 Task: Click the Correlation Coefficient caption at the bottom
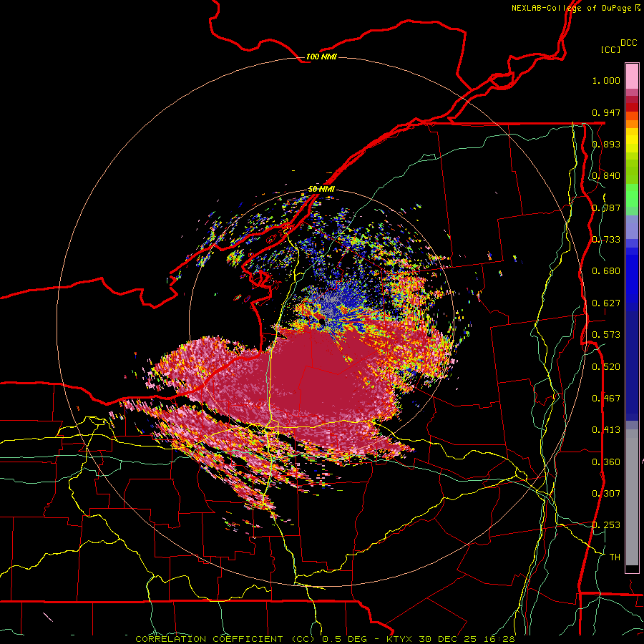tap(324, 639)
